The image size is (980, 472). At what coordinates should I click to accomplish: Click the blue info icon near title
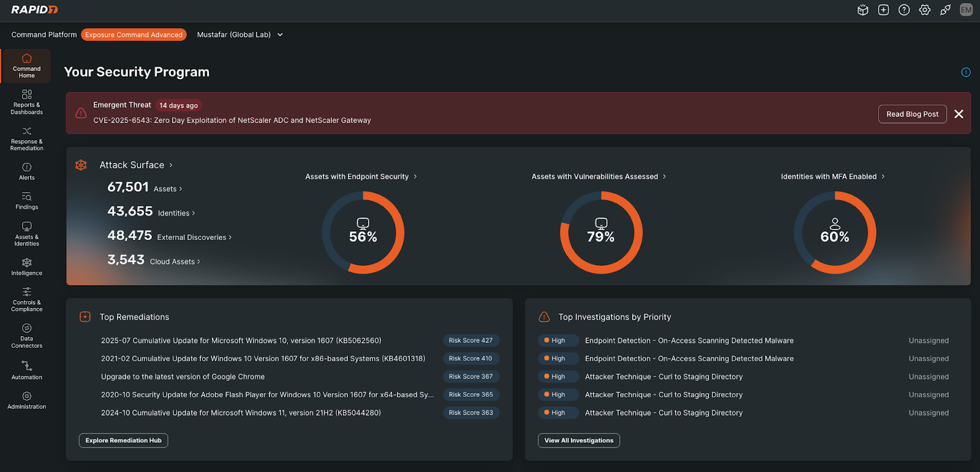(x=966, y=72)
